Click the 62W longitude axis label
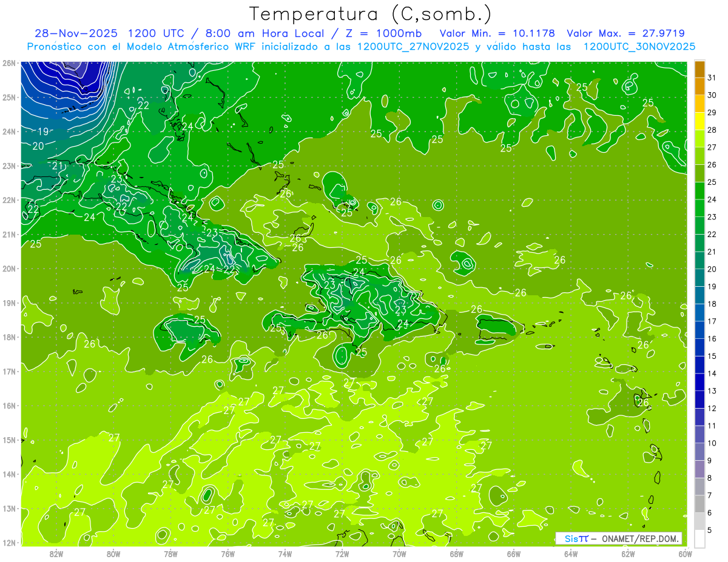The width and height of the screenshot is (728, 562). click(628, 554)
